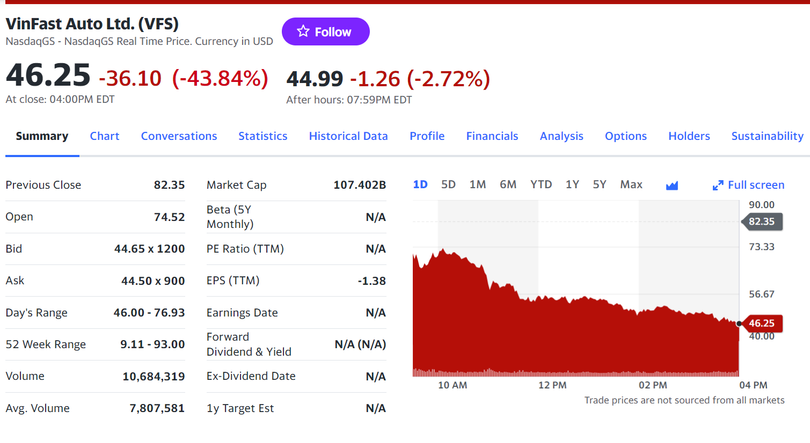The width and height of the screenshot is (810, 443).
Task: View the Profile tab
Action: pos(427,136)
